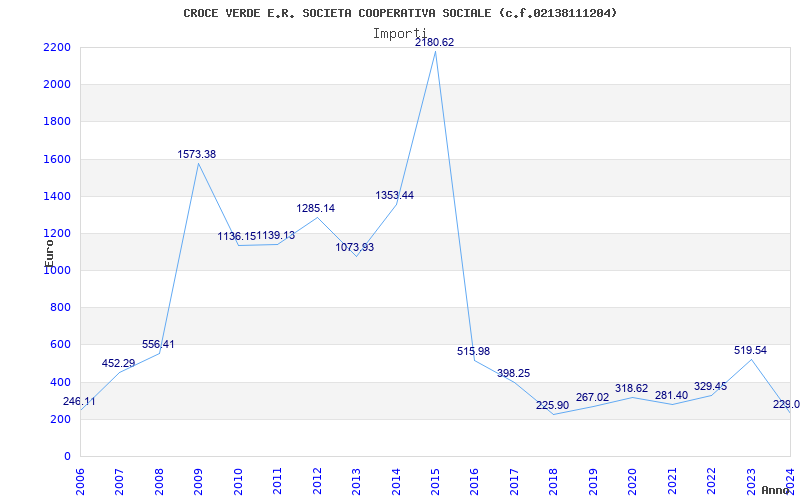Click the data label 329.45
800x500 pixels.
click(x=710, y=386)
